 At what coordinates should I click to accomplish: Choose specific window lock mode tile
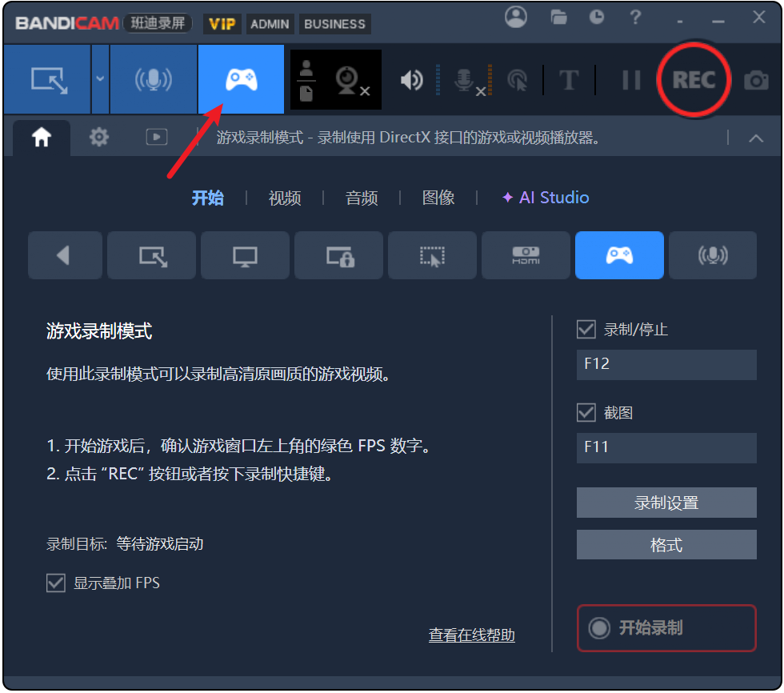click(x=338, y=255)
